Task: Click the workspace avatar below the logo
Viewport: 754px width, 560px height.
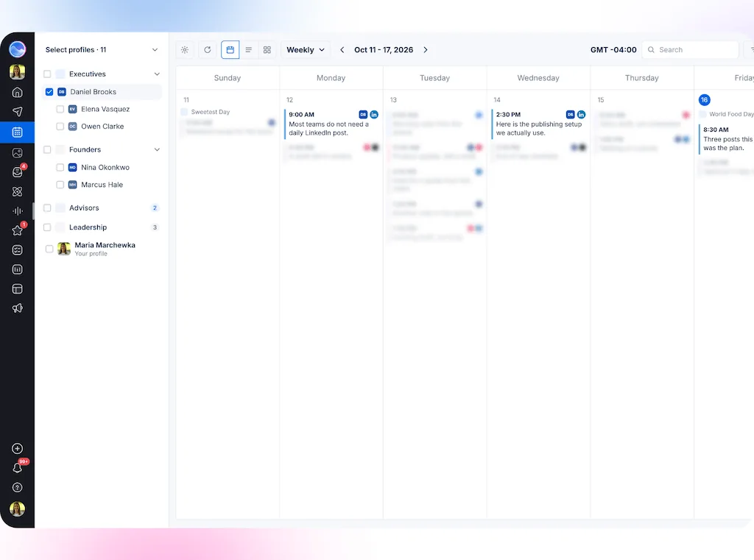Action: point(18,71)
